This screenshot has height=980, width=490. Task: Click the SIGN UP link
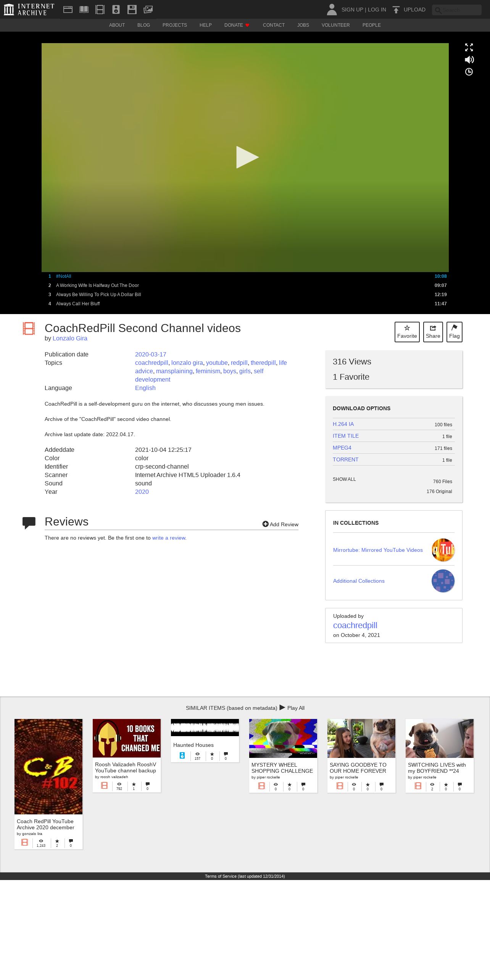coord(352,10)
